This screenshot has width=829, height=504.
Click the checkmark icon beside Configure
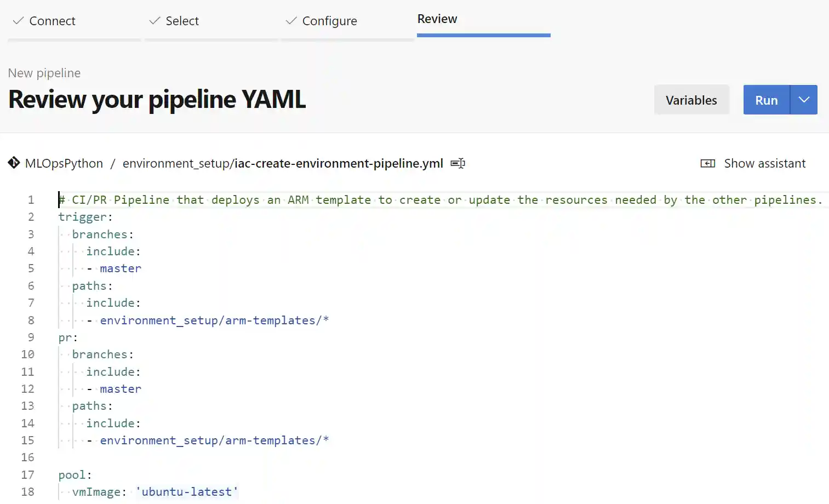tap(291, 21)
